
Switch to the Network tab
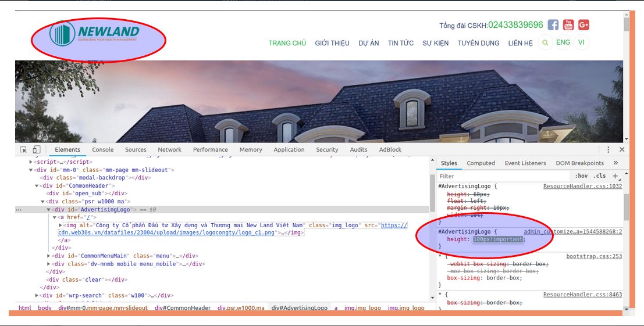click(170, 150)
